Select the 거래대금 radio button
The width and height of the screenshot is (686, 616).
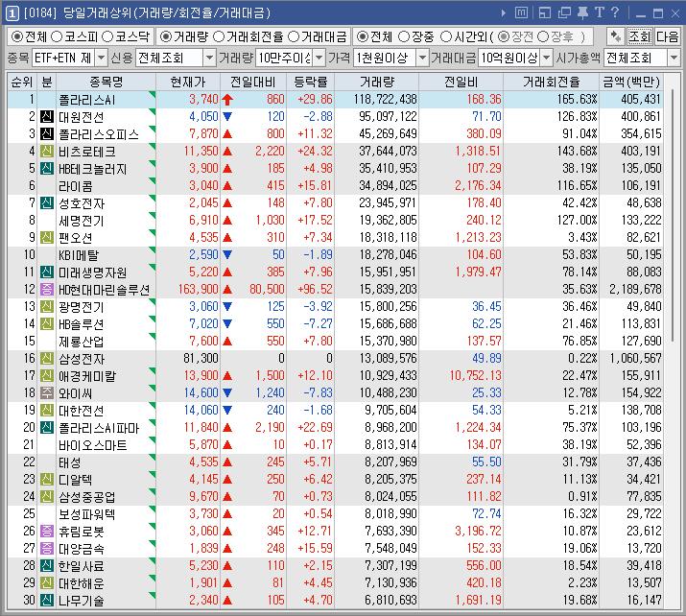(x=294, y=36)
